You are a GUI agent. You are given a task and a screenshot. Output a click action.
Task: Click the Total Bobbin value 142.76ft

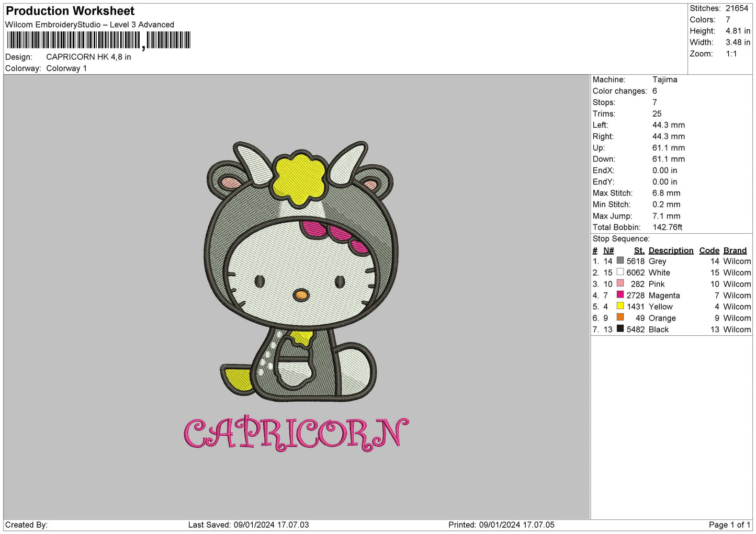click(668, 228)
